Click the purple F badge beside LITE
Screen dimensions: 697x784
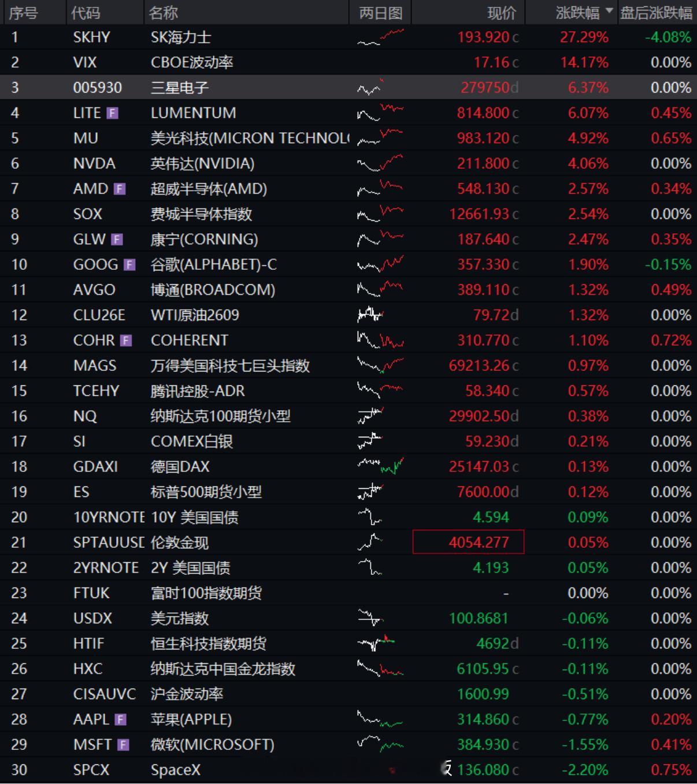(x=113, y=113)
